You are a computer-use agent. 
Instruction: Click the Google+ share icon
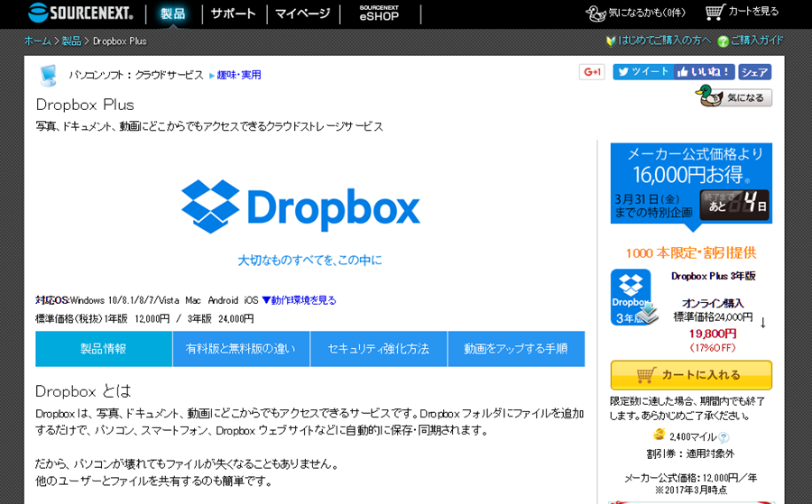coord(592,72)
